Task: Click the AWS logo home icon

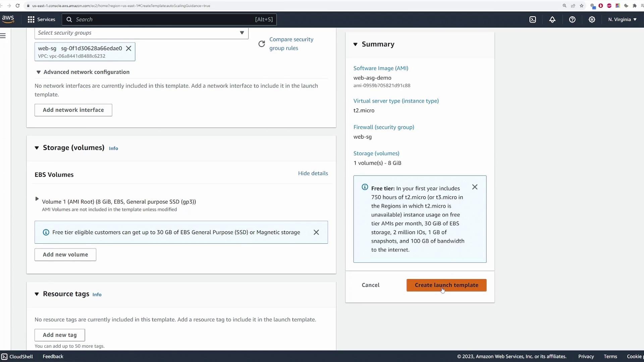Action: tap(8, 19)
